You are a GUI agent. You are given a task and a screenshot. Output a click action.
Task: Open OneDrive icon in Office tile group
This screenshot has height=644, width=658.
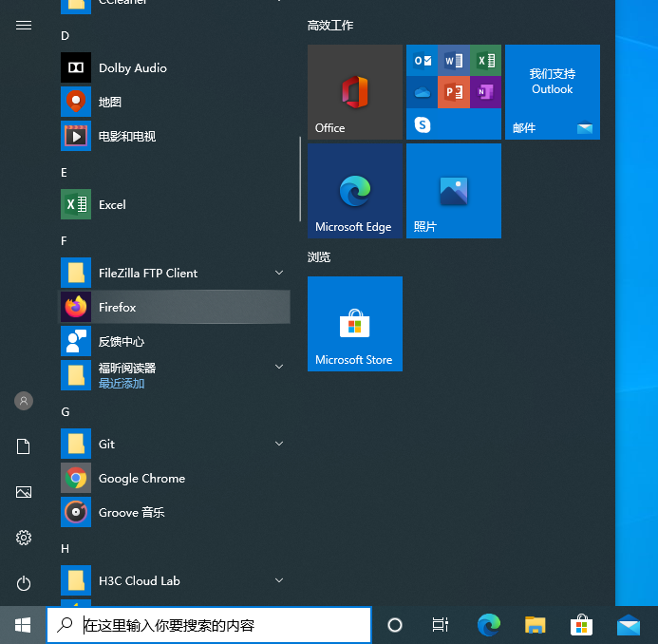click(x=423, y=92)
